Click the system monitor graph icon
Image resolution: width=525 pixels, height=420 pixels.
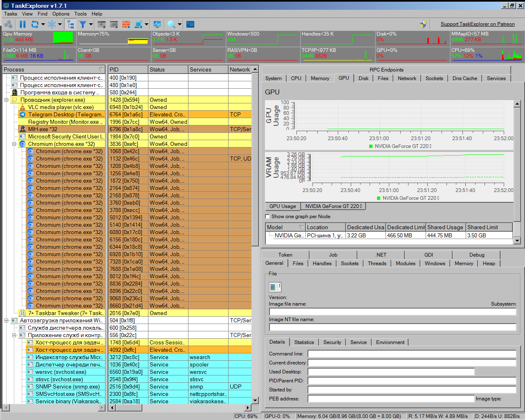coord(157,25)
